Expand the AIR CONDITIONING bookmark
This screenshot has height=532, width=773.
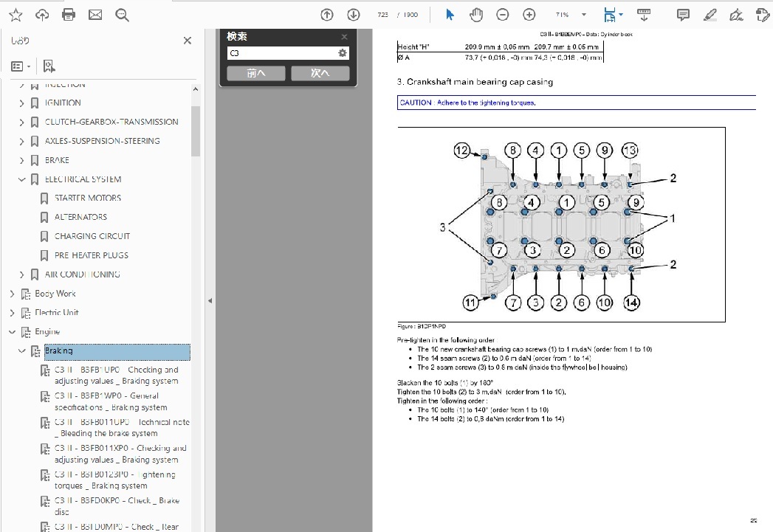point(21,274)
